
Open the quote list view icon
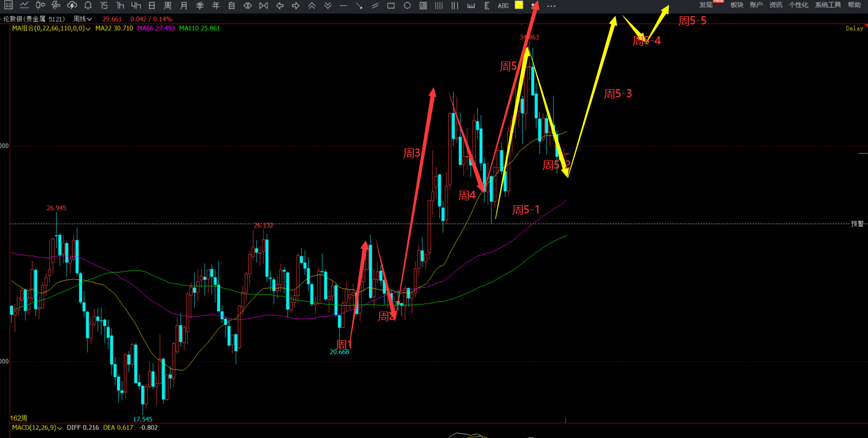coord(8,5)
